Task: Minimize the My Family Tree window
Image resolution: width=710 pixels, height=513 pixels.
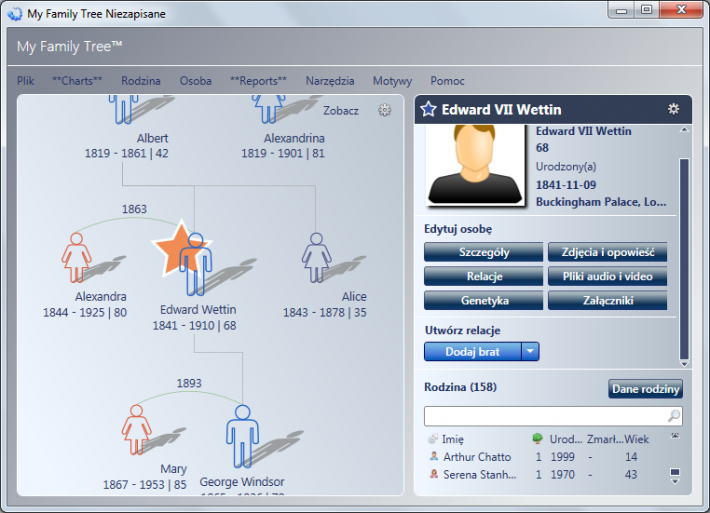Action: [x=621, y=10]
